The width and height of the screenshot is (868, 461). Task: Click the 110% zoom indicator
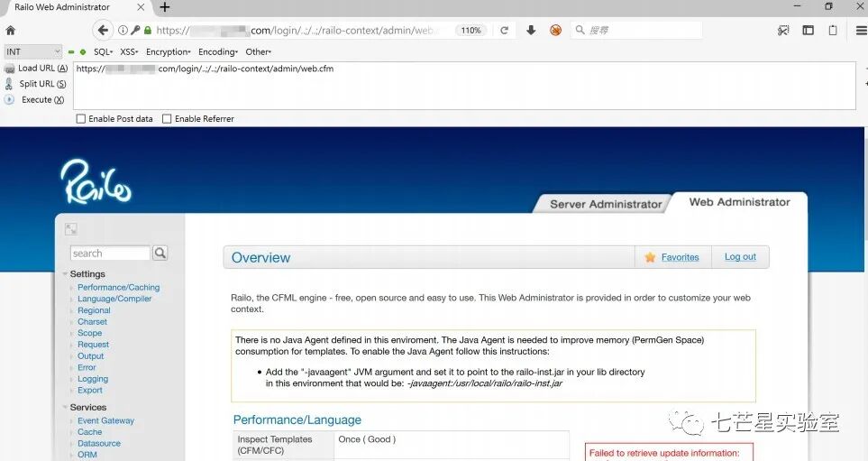(x=471, y=31)
